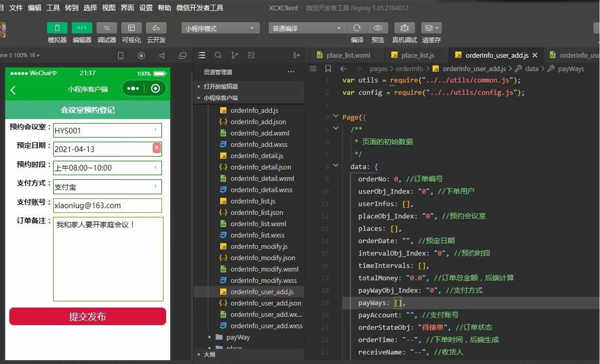The height and width of the screenshot is (364, 600).
Task: Open the Search icon in sidebar
Action: tap(218, 55)
